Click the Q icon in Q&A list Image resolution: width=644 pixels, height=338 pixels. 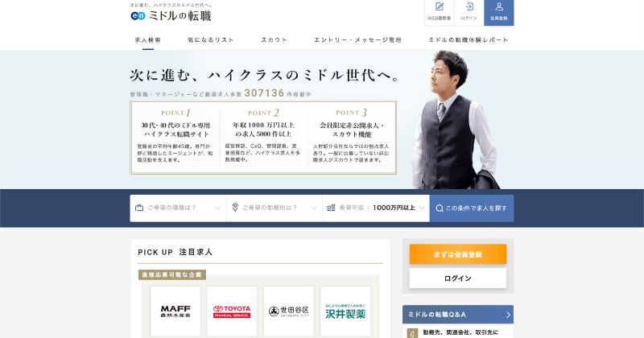click(x=412, y=333)
